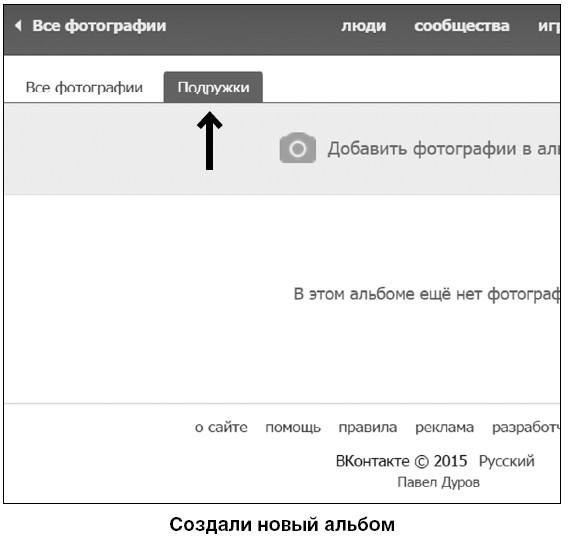Open the bold 'Все фотографии' header link

tap(99, 26)
